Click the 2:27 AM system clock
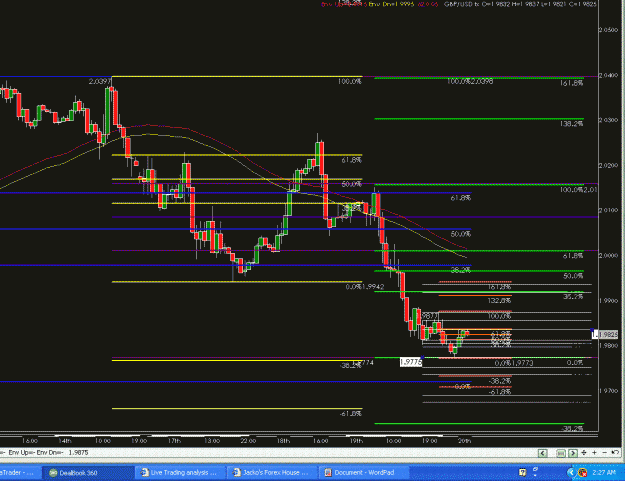The width and height of the screenshot is (625, 481). point(604,473)
